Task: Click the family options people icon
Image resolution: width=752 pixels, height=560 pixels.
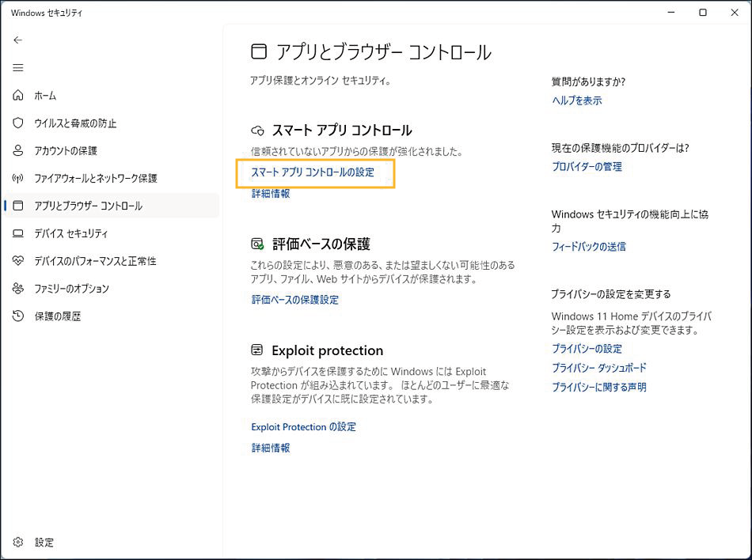Action: 18,289
